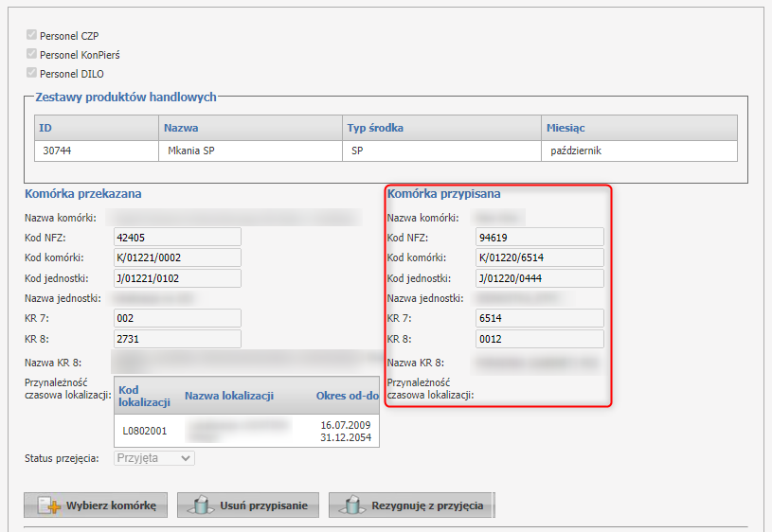The width and height of the screenshot is (772, 532).
Task: Select the Kod jednostki field J/01221/0102
Action: [x=177, y=278]
